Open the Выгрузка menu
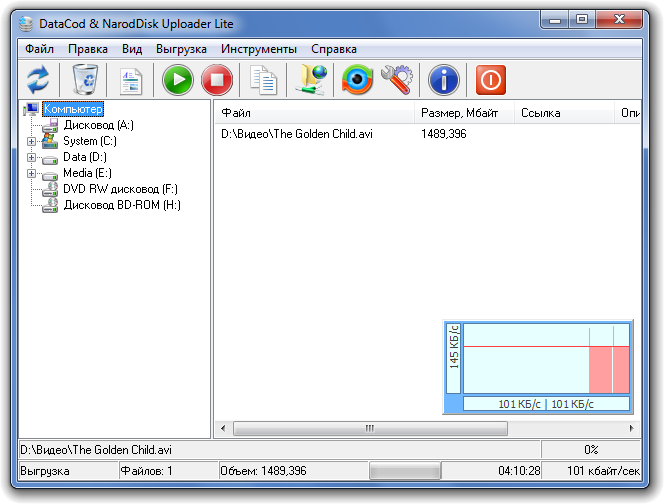Viewport: 664px width, 504px height. tap(181, 49)
